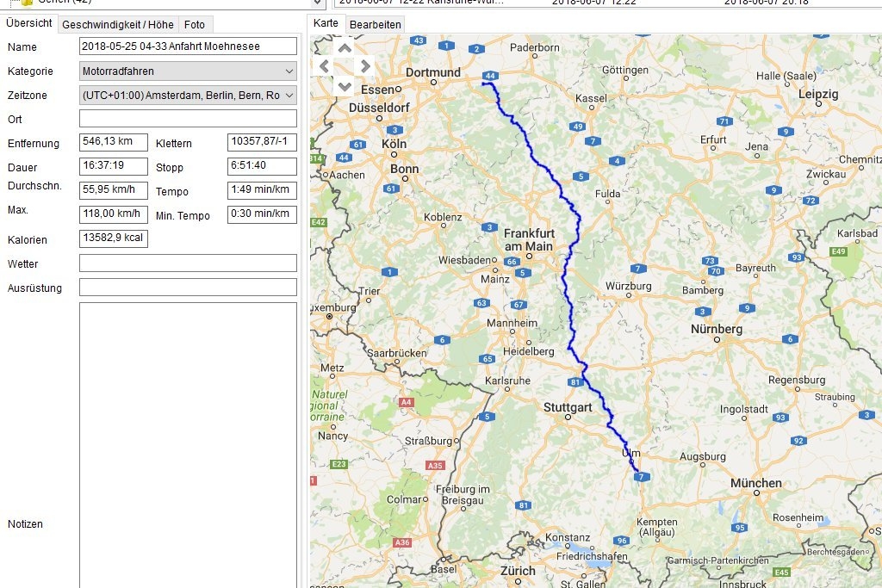882x588 pixels.
Task: Focus the Wetter input field
Action: pyautogui.click(x=188, y=263)
